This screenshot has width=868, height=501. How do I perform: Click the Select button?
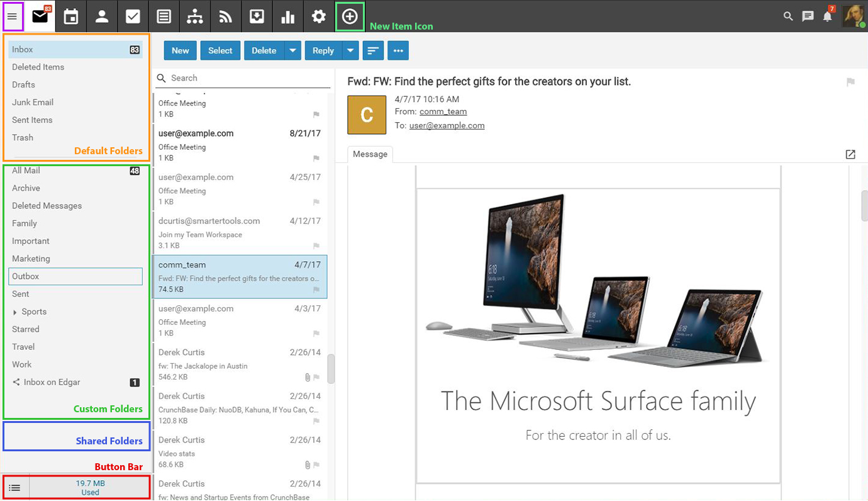(x=220, y=51)
